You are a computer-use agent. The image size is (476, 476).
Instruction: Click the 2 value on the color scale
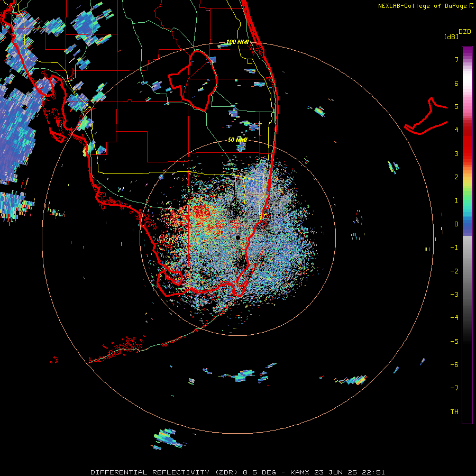tap(456, 177)
